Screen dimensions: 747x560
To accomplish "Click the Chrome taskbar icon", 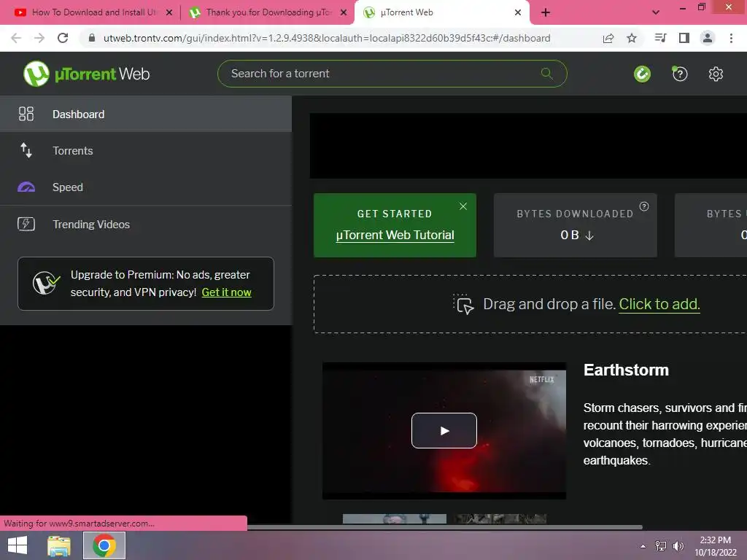I will pyautogui.click(x=104, y=545).
